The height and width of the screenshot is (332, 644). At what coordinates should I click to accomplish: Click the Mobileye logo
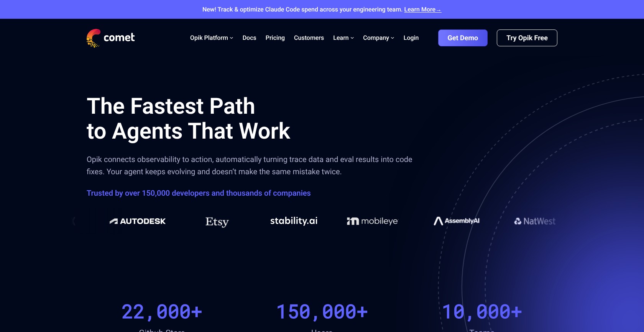[x=372, y=221]
